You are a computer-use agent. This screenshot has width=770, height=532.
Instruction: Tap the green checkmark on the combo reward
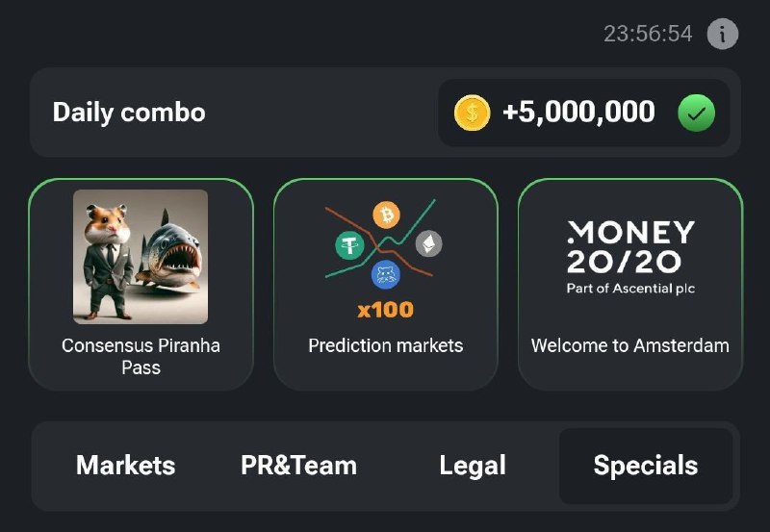point(696,113)
